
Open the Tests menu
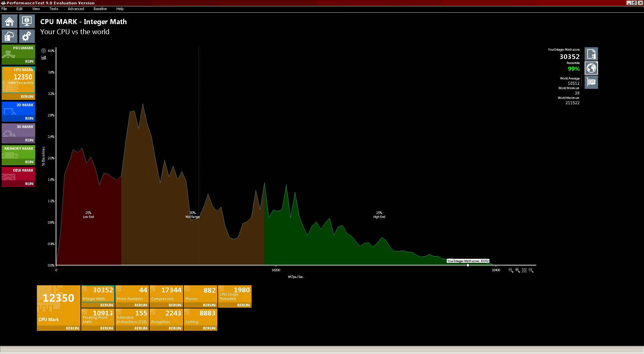[54, 9]
